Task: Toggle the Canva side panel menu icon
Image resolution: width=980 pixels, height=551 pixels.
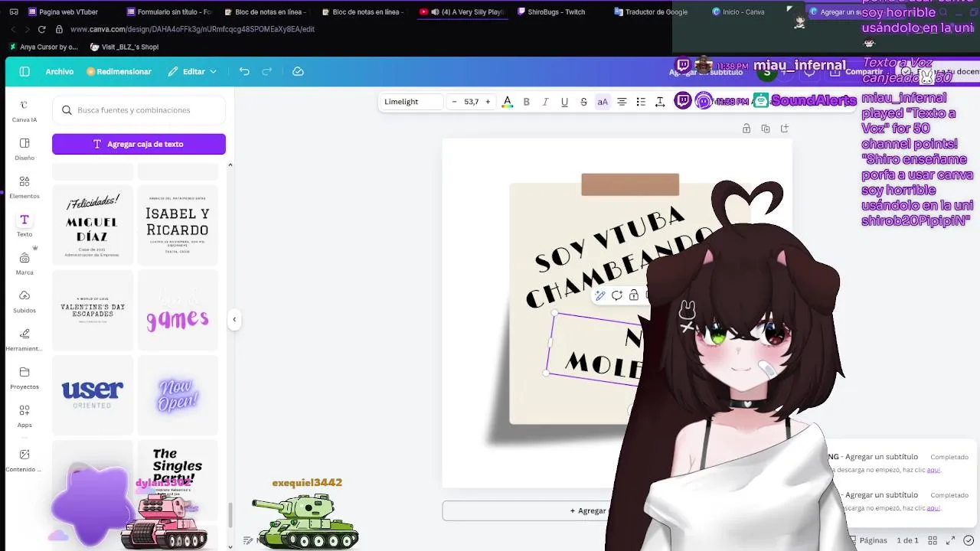Action: pyautogui.click(x=24, y=71)
